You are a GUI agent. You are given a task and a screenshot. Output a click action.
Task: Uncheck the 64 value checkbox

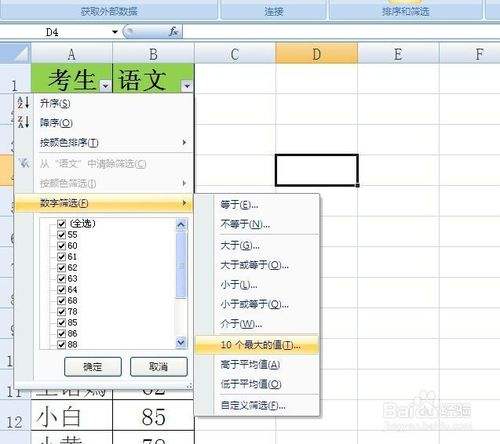(61, 290)
